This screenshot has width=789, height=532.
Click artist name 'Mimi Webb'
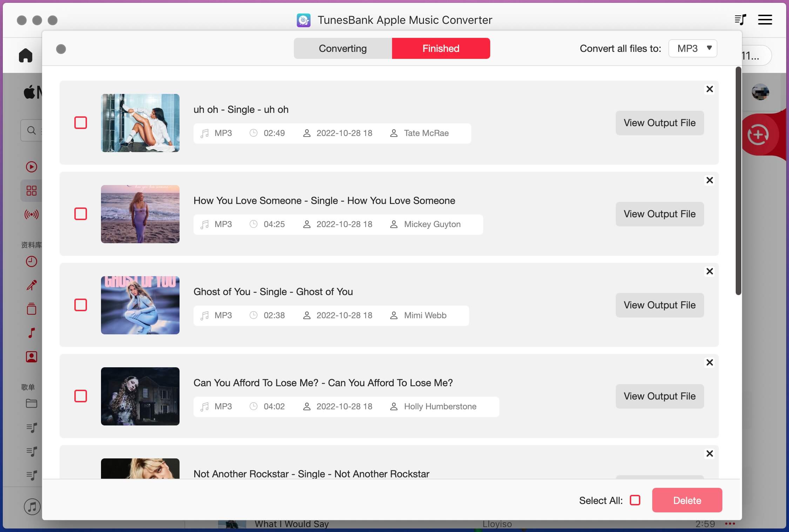pos(425,315)
